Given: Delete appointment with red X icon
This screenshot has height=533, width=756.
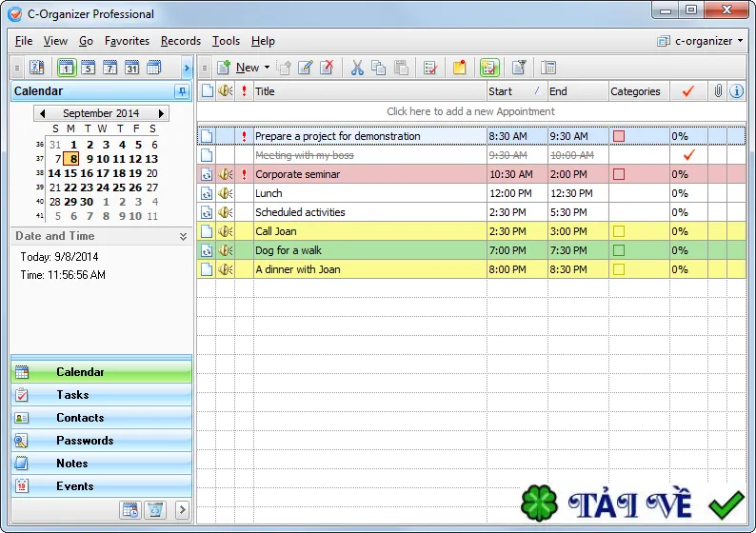Looking at the screenshot, I should (x=328, y=68).
